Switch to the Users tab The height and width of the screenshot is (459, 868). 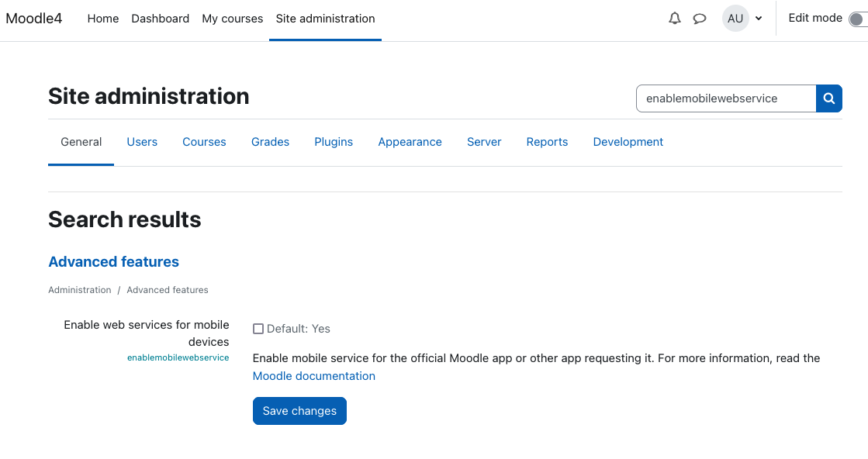(x=142, y=142)
